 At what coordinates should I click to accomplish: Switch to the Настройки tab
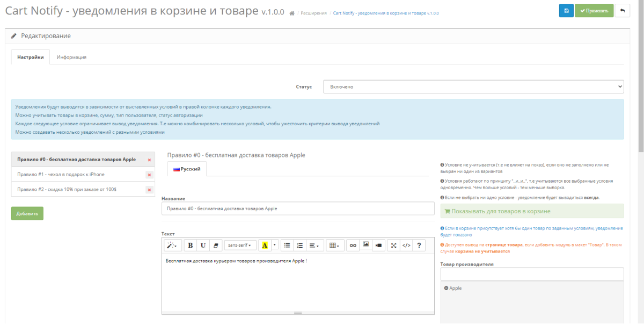[x=31, y=57]
